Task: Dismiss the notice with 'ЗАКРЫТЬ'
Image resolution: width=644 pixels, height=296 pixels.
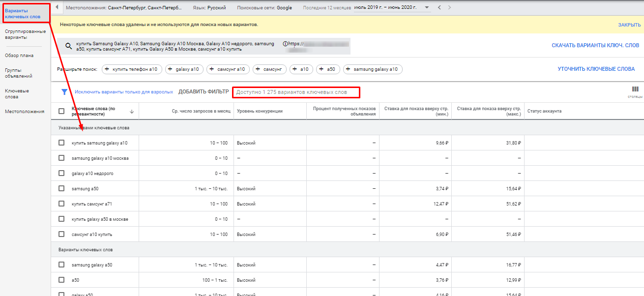Action: pyautogui.click(x=629, y=25)
